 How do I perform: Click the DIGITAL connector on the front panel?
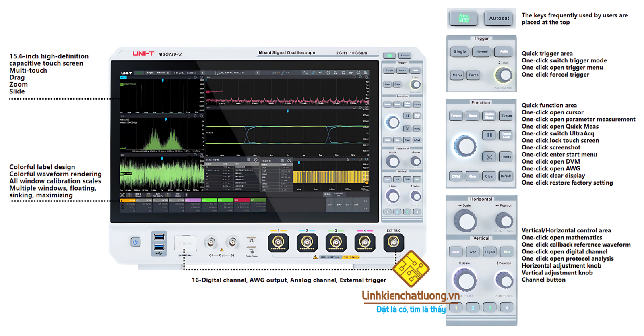(x=186, y=243)
